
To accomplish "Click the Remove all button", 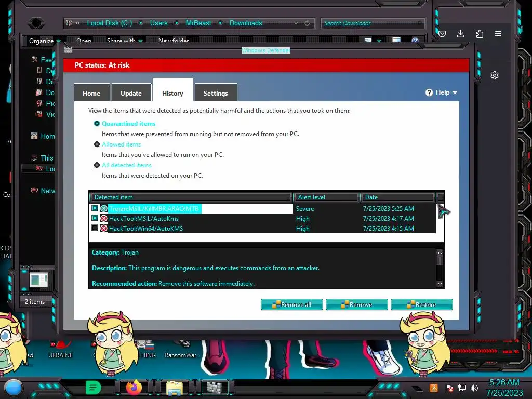I will (292, 304).
